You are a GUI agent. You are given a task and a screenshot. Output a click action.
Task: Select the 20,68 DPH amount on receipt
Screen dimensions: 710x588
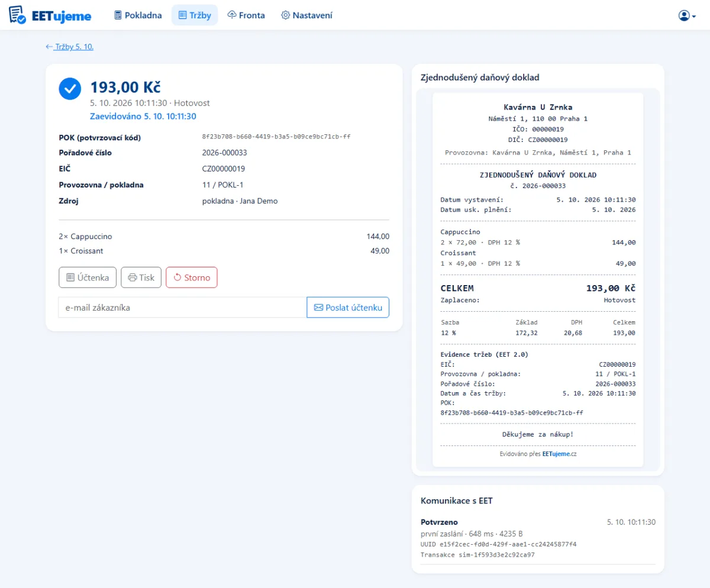coord(573,333)
